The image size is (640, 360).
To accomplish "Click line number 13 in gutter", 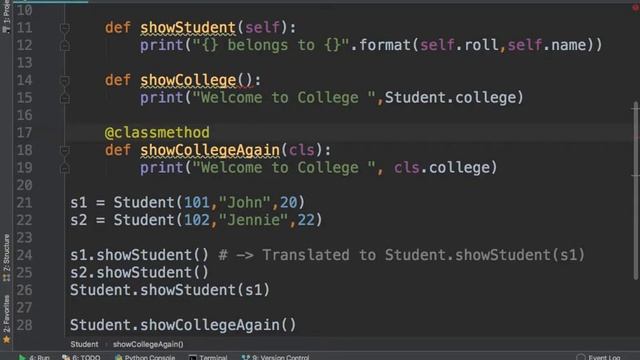I will pos(24,63).
